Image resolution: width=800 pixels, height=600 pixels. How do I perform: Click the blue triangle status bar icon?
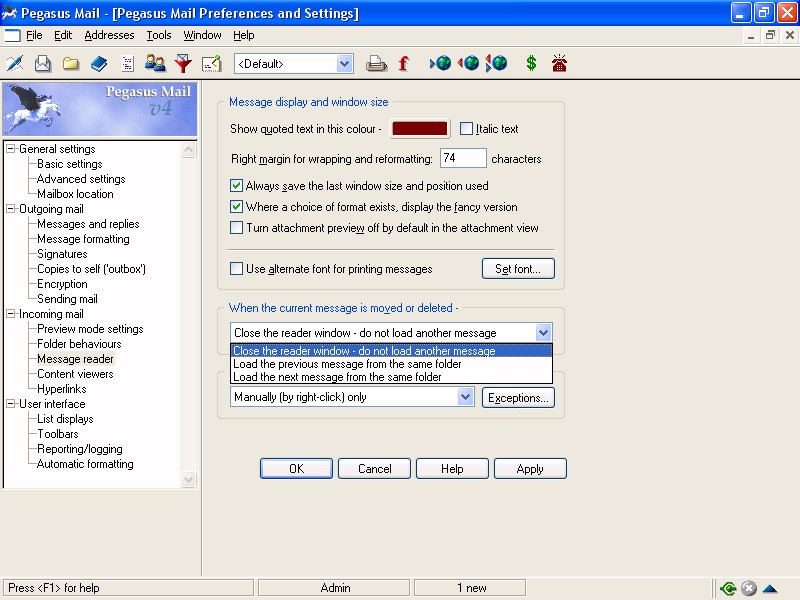click(769, 589)
